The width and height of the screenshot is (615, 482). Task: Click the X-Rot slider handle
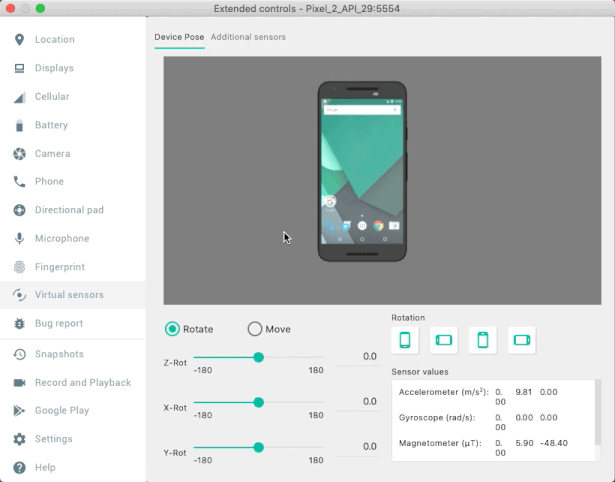[x=258, y=402]
